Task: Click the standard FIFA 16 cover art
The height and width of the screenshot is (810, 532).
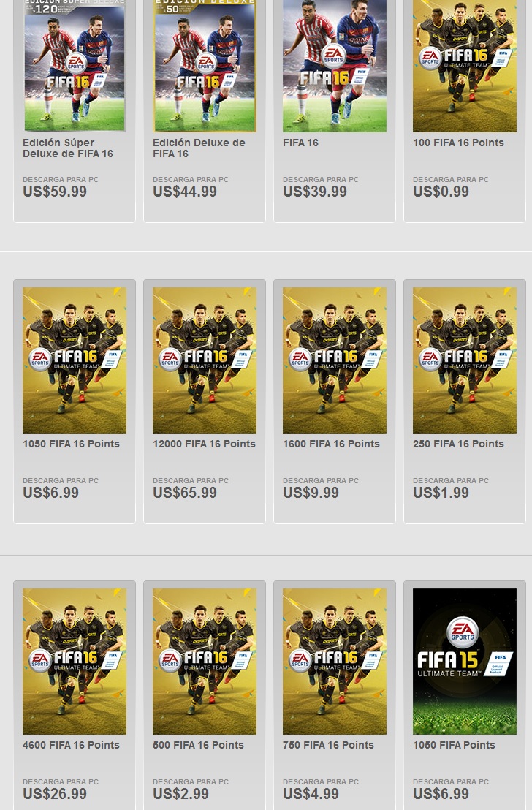Action: tap(335, 66)
